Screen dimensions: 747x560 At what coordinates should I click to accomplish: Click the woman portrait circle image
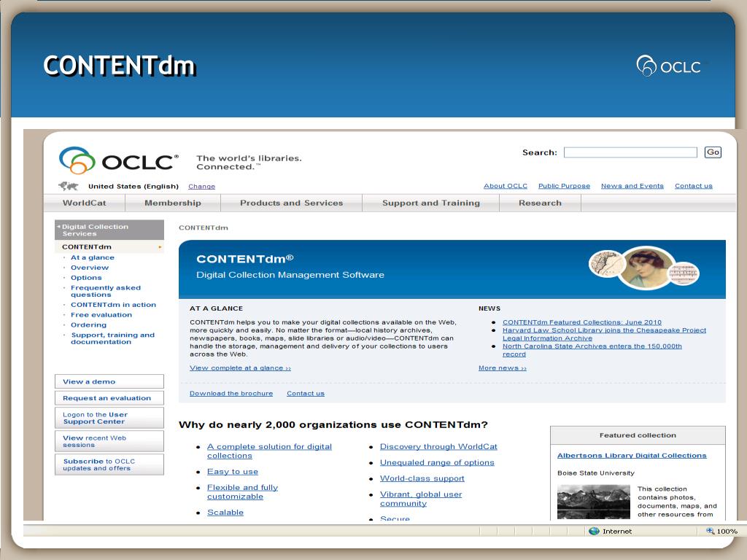tap(645, 268)
